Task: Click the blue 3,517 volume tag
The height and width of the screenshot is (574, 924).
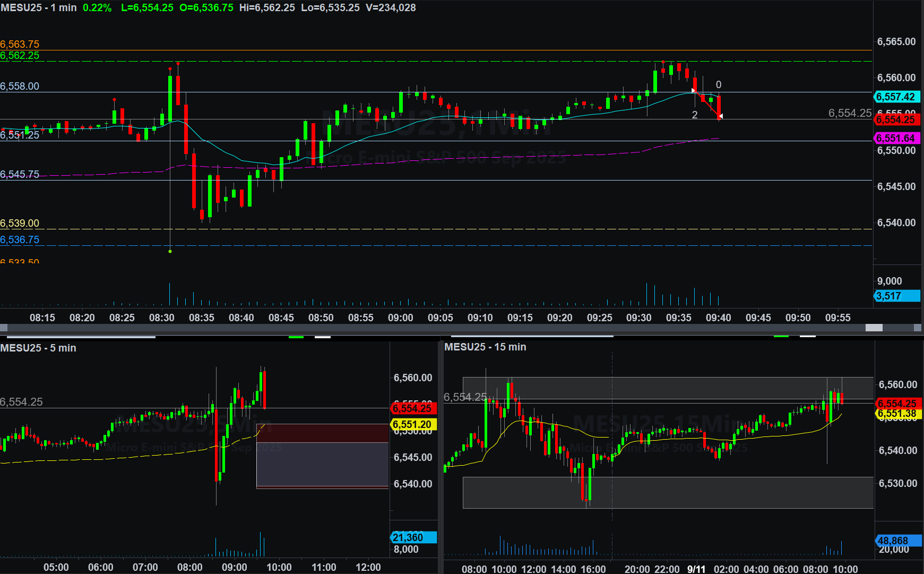Action: pyautogui.click(x=896, y=296)
